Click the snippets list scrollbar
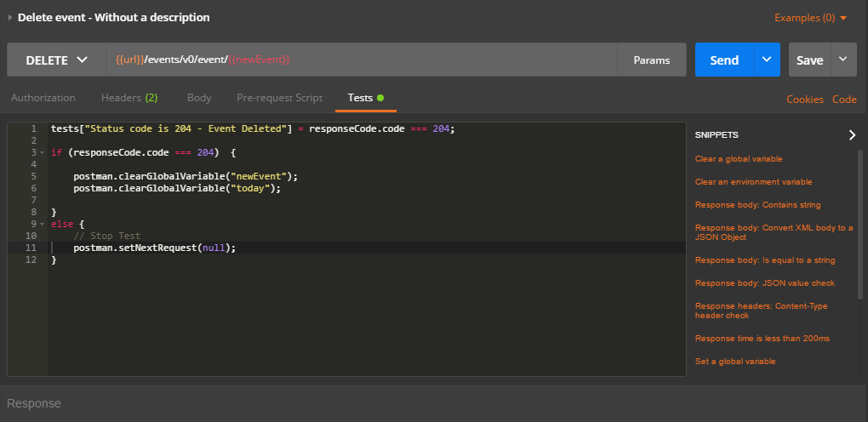This screenshot has width=868, height=422. tap(859, 224)
